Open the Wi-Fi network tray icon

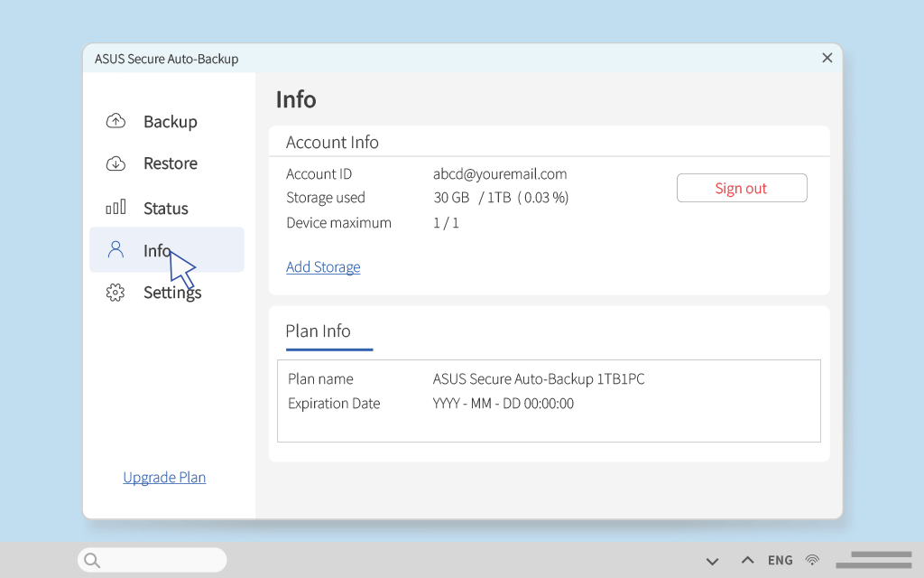[x=813, y=560]
